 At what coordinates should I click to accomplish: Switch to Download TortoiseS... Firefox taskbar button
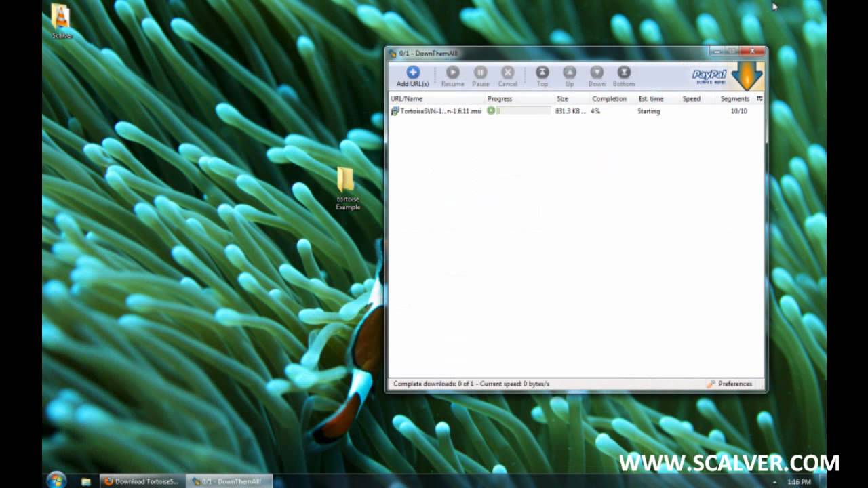pos(142,481)
